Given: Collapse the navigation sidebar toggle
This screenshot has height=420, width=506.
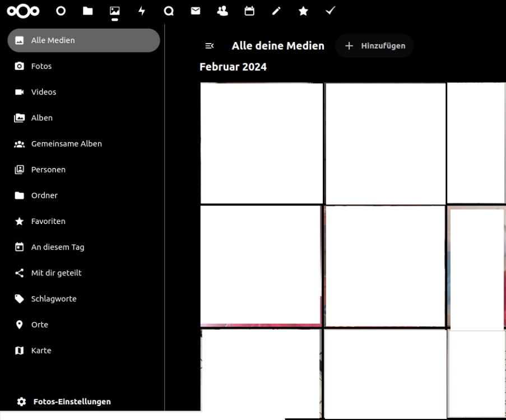Looking at the screenshot, I should click(210, 46).
